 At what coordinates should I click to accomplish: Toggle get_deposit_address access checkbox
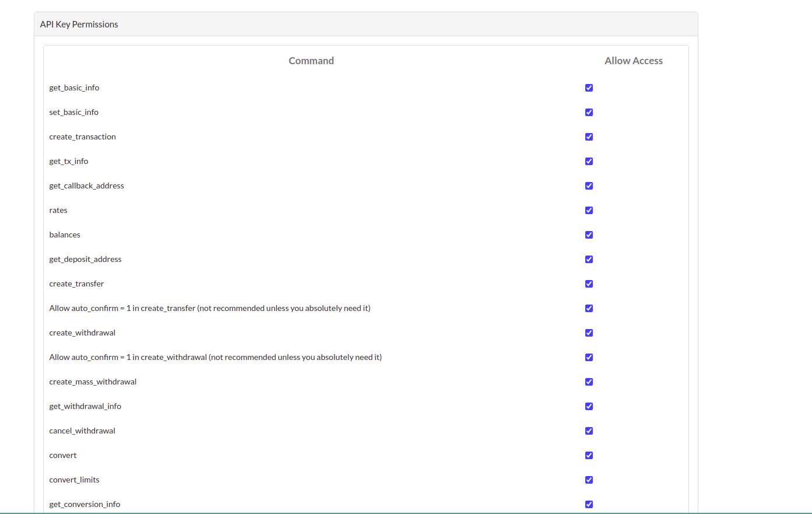(589, 260)
